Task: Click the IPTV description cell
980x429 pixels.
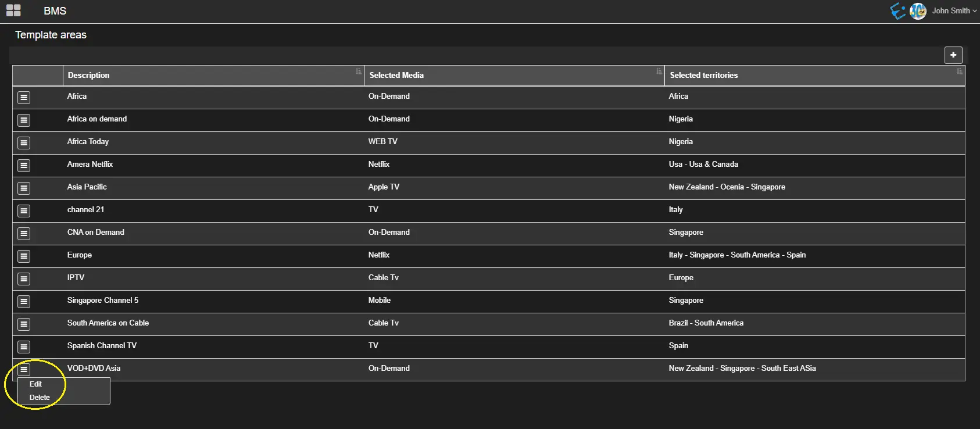Action: 76,278
